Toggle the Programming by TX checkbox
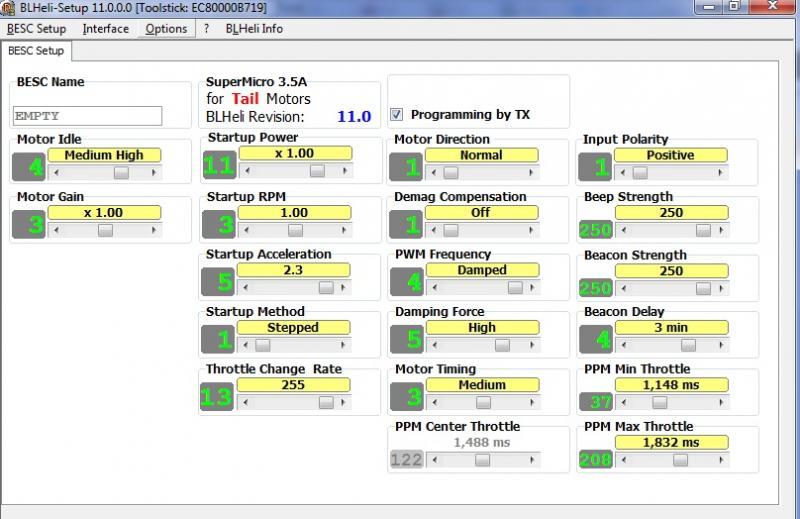The image size is (800, 519). tap(396, 115)
